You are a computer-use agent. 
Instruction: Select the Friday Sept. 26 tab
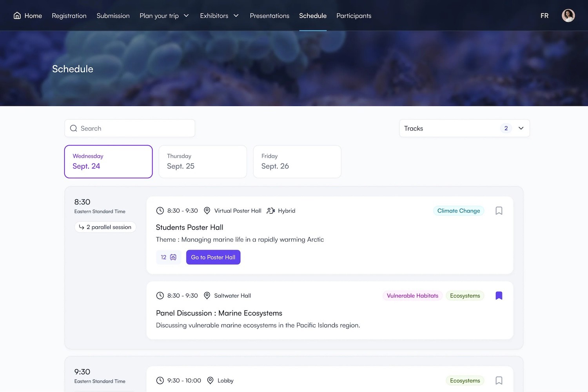click(297, 162)
